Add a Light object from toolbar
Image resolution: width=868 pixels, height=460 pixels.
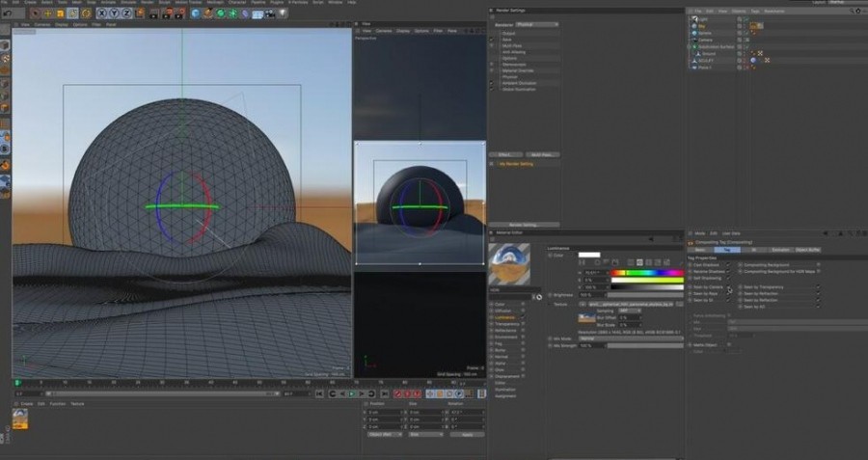(x=283, y=14)
